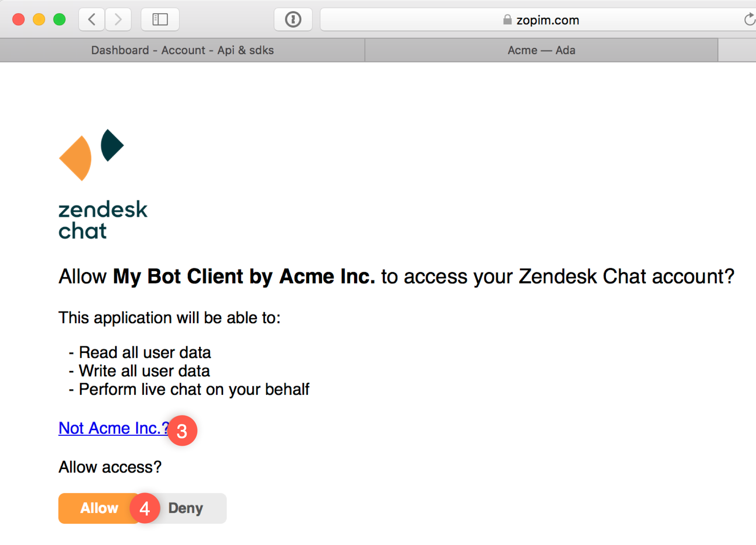Deny access to the chat account
The height and width of the screenshot is (545, 756).
(186, 508)
